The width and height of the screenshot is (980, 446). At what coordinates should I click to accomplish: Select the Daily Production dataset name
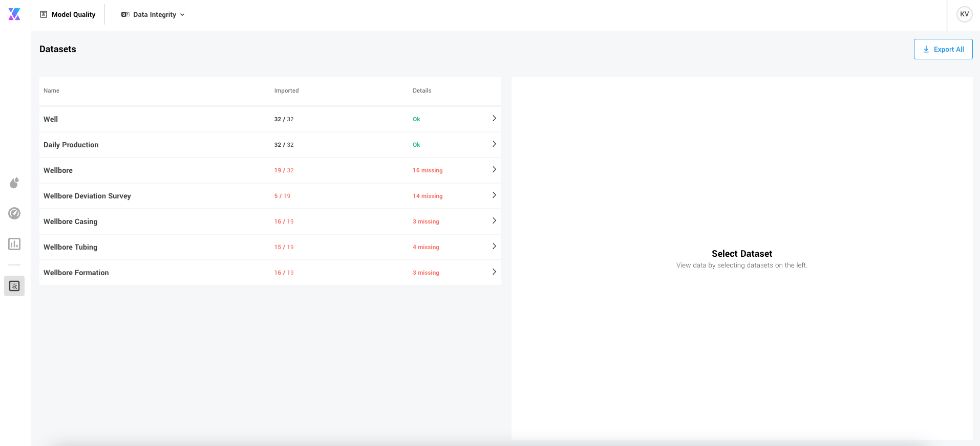point(71,145)
